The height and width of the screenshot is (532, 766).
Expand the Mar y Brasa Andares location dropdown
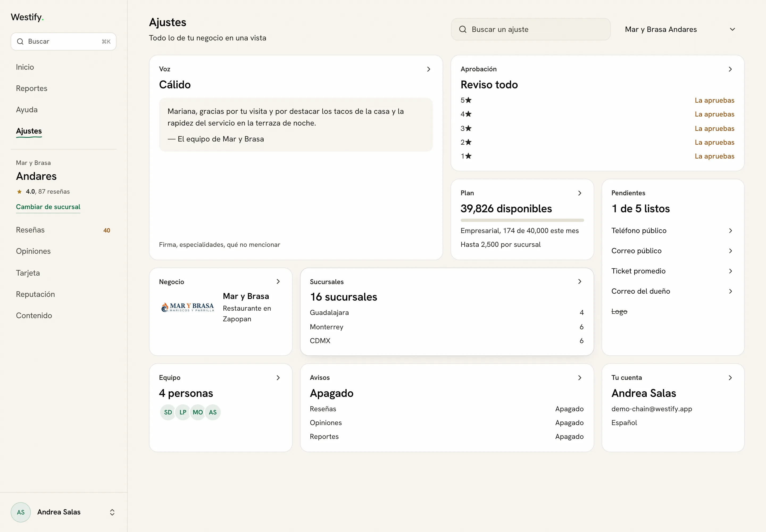(680, 29)
